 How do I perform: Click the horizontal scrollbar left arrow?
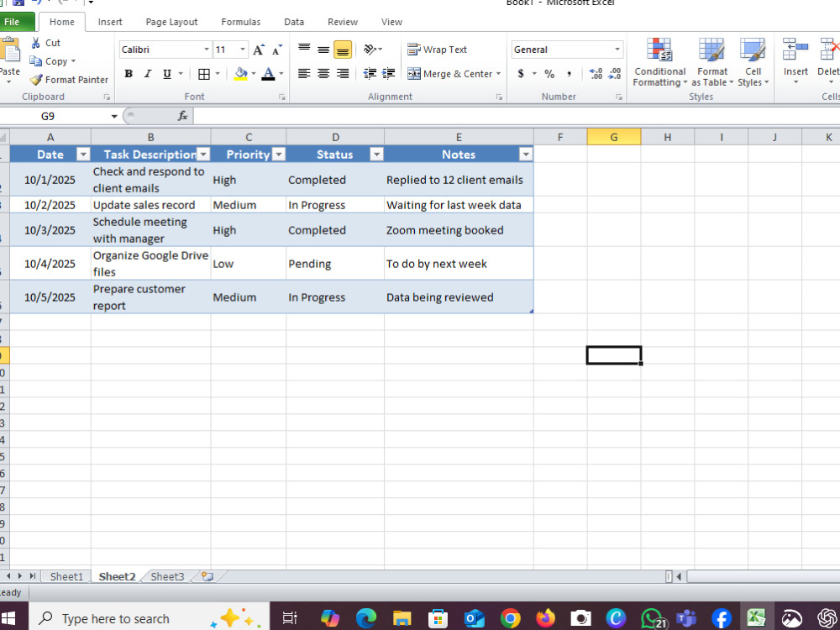[679, 576]
